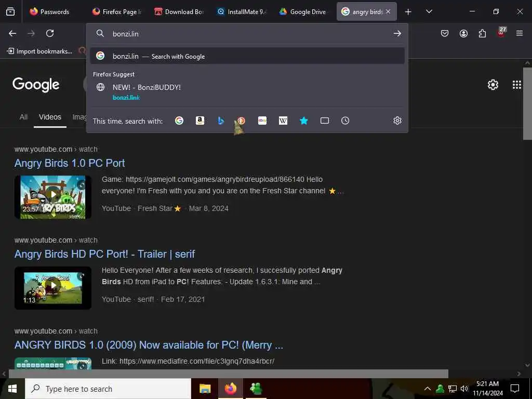This screenshot has height=399, width=532.
Task: Play the 23:57 Angry Birds video thumbnail
Action: click(x=53, y=197)
